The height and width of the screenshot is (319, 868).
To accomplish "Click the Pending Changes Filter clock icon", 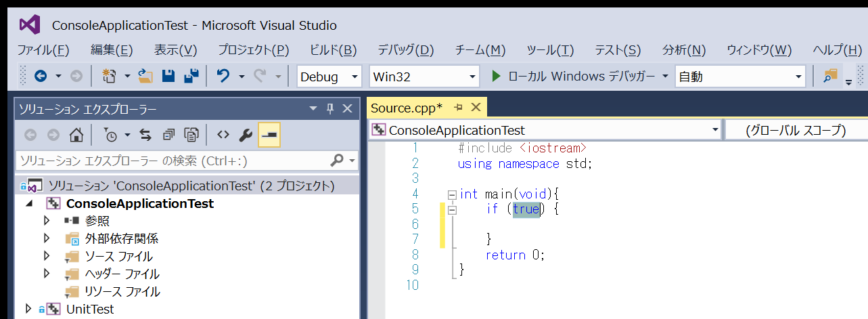I will 110,135.
